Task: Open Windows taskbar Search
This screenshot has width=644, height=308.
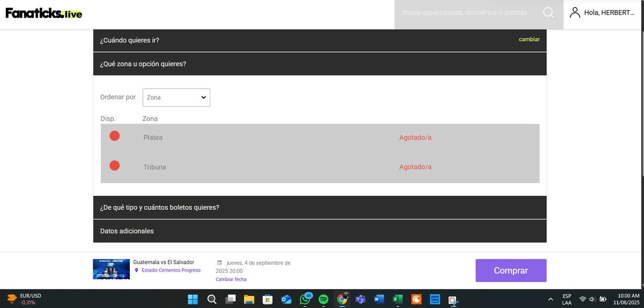Action: point(212,299)
